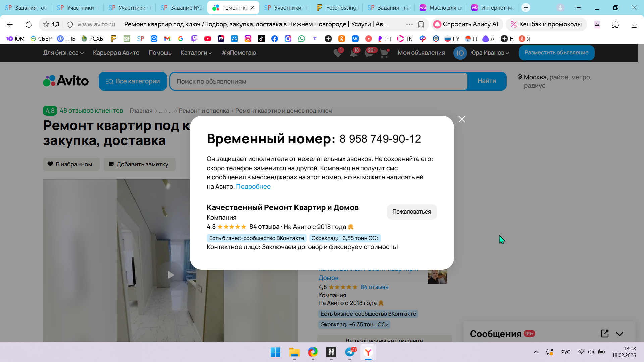Open notifications bell icon

[353, 53]
